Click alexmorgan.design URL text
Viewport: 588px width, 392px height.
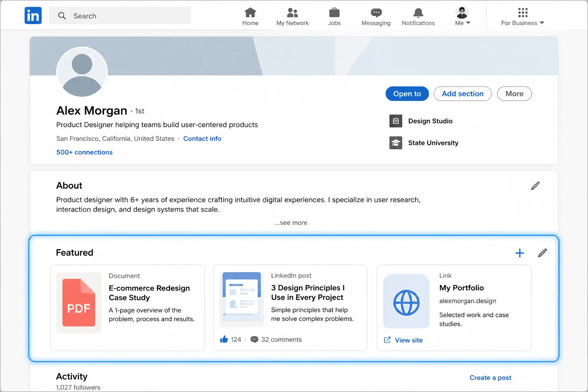click(467, 301)
